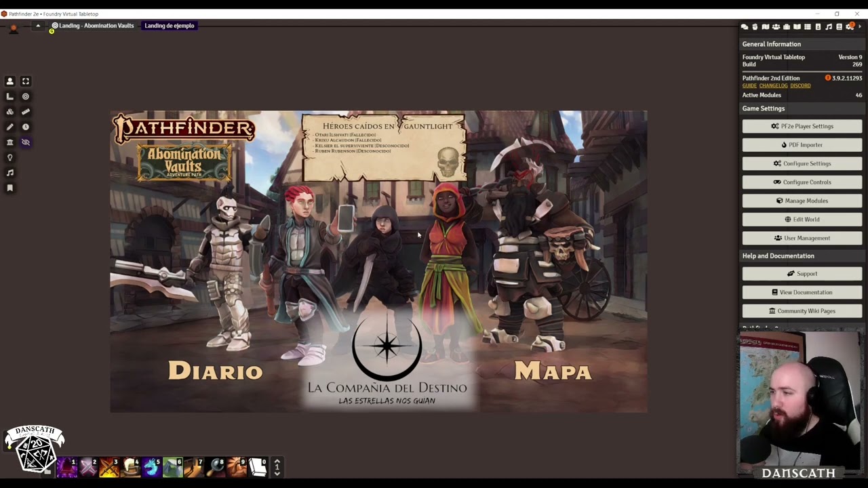Image resolution: width=868 pixels, height=488 pixels.
Task: Go to next hotbar page arrow
Action: [x=277, y=474]
